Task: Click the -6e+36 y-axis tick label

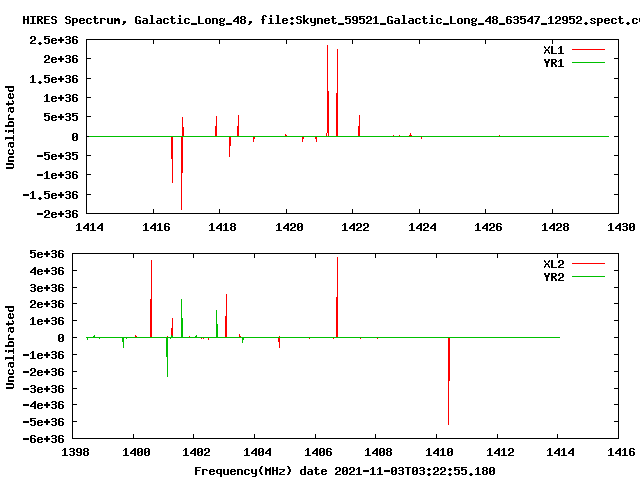Action: [43, 439]
